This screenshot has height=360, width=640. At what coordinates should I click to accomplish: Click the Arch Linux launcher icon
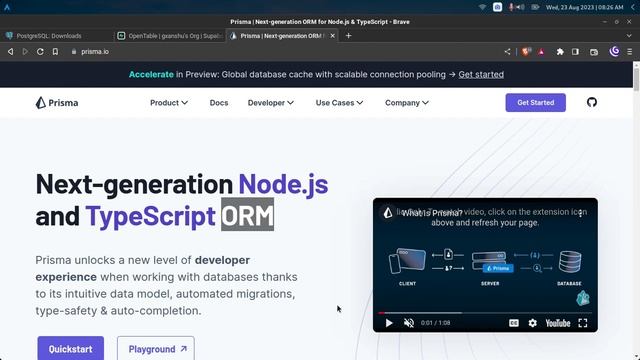[7, 7]
